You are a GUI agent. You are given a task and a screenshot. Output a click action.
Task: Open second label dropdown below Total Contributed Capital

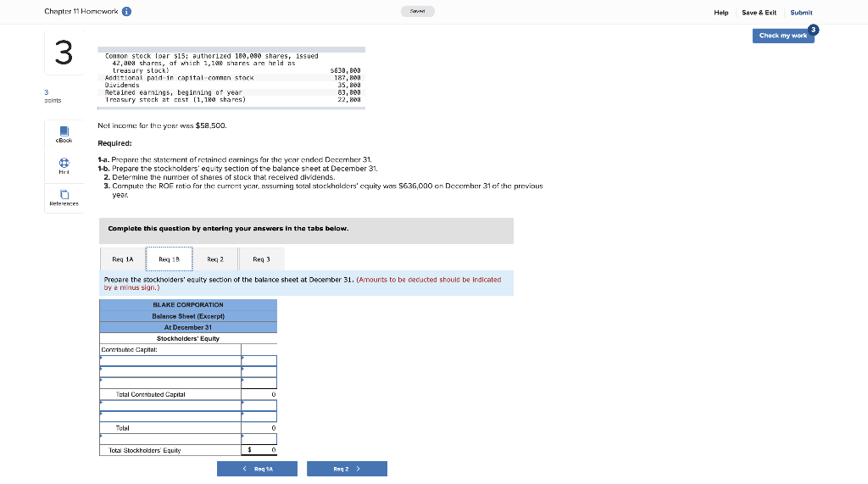click(170, 416)
